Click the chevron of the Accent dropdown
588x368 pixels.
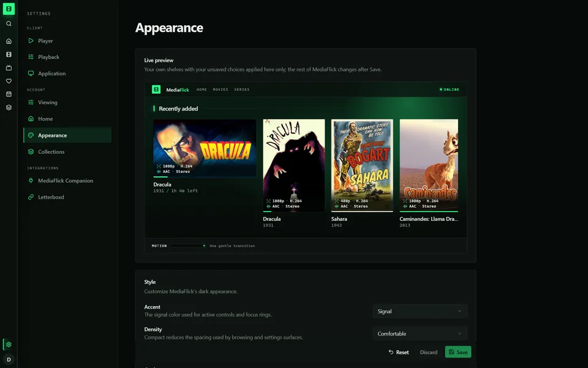tap(459, 311)
